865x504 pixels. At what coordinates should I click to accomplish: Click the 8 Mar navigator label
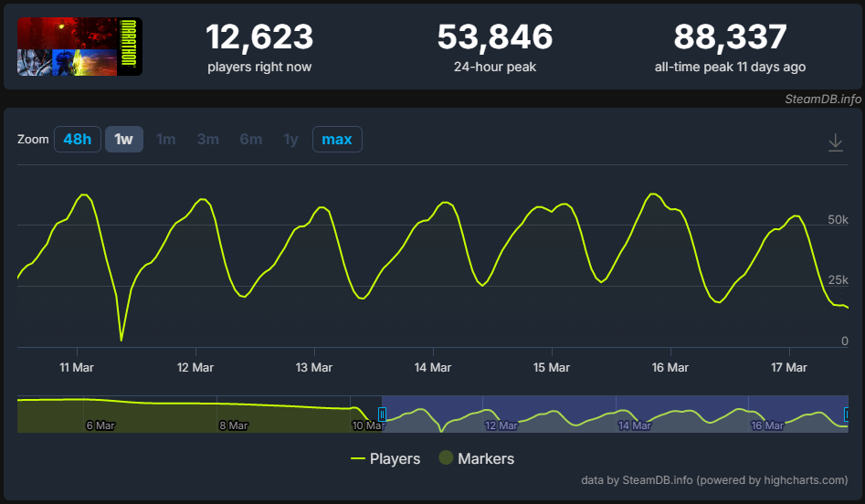(x=233, y=425)
